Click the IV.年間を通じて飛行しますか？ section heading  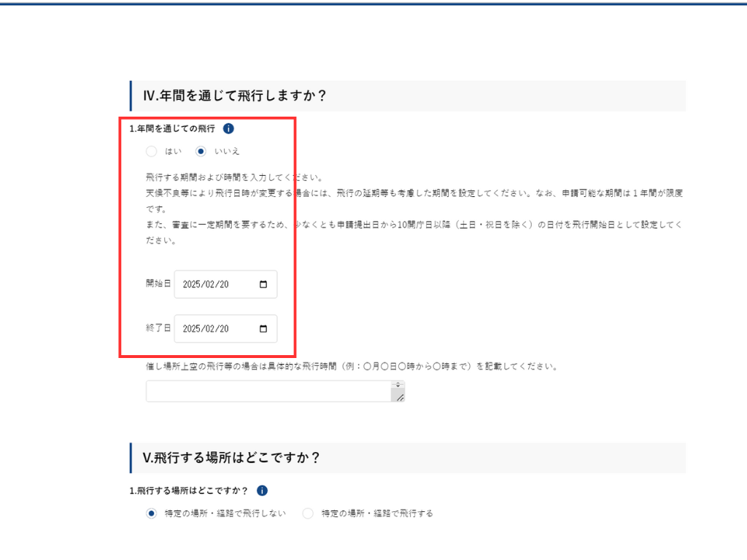pos(233,96)
